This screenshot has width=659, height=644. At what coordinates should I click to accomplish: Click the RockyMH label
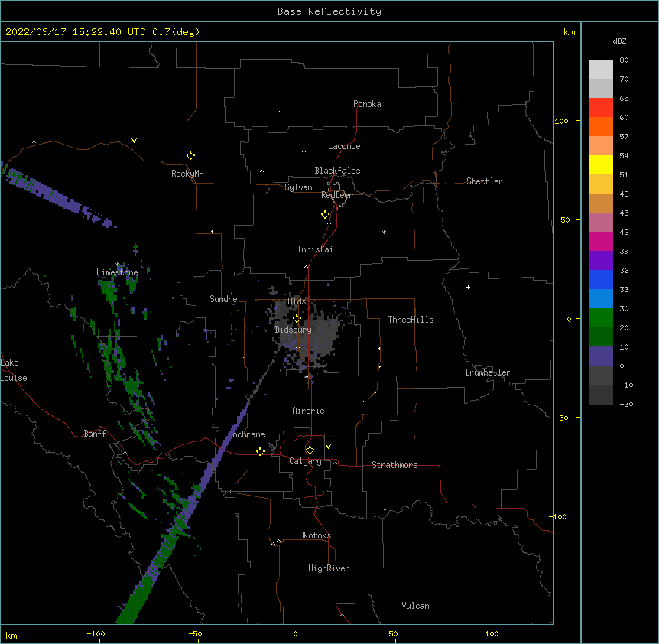click(187, 174)
